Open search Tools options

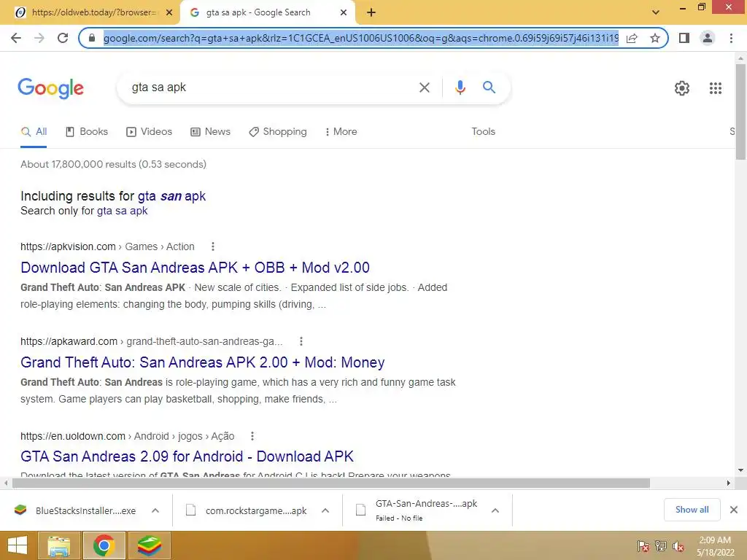(483, 132)
